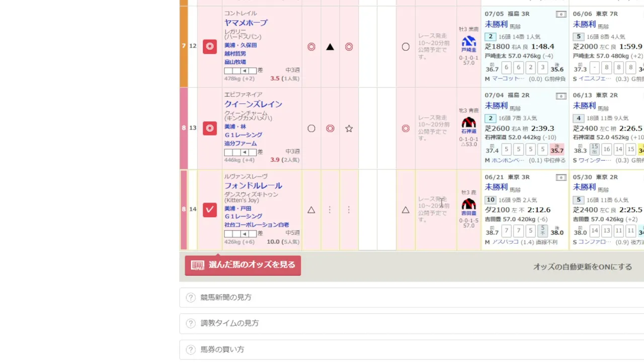Click weight text 446kg (+4)
The height and width of the screenshot is (362, 644).
click(x=239, y=160)
